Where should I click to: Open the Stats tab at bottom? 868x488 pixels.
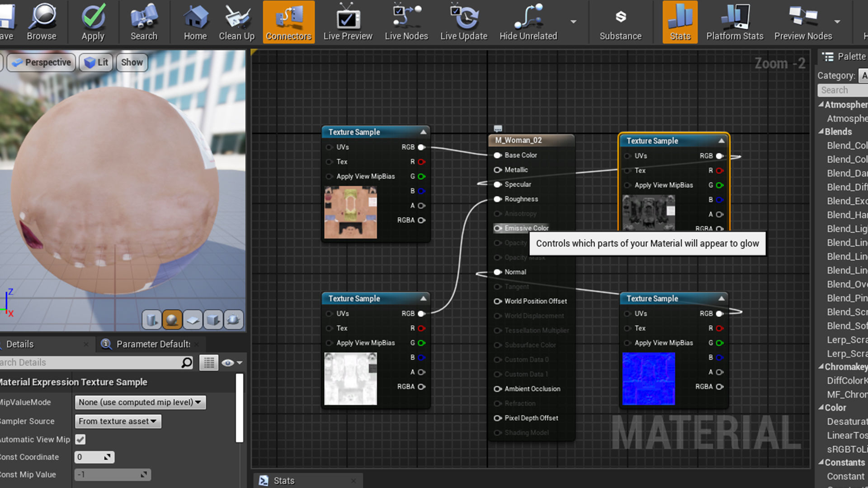point(283,481)
